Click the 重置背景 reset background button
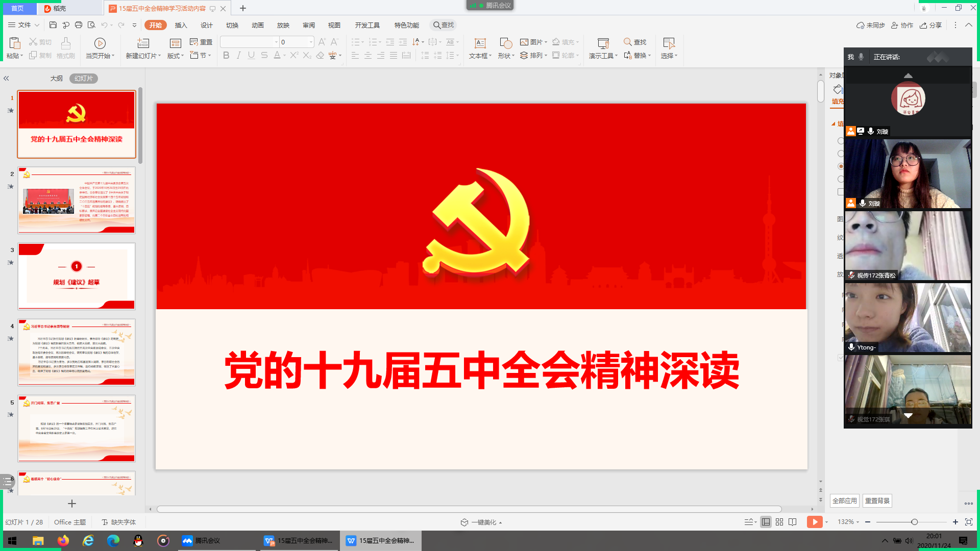Screen dimensions: 980x551 pos(877,500)
